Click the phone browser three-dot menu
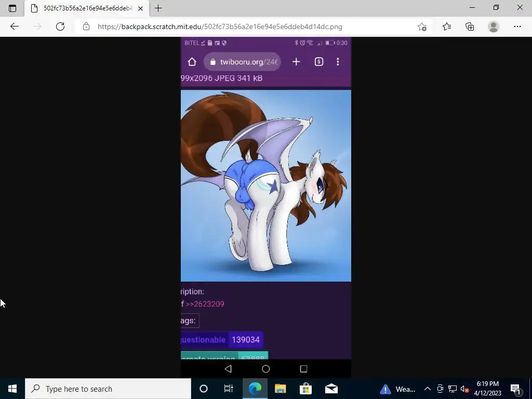 (x=338, y=62)
